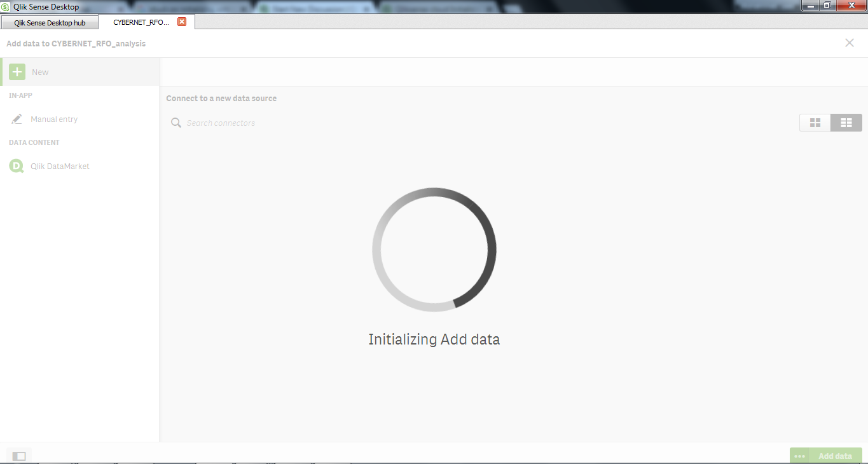Close the CYBERNET_RFO tab with the red X
Viewport: 868px width, 464px height.
(x=182, y=22)
